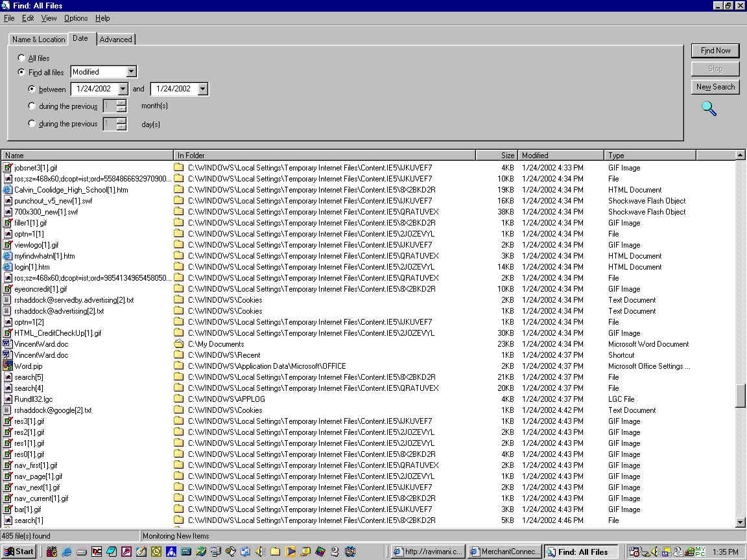This screenshot has width=747, height=560.
Task: Select the myfindwhatnl[1].htm page icon
Action: click(8, 256)
